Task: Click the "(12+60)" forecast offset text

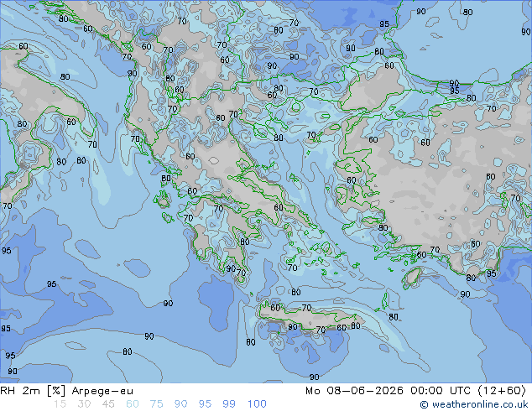Action: pyautogui.click(x=502, y=391)
